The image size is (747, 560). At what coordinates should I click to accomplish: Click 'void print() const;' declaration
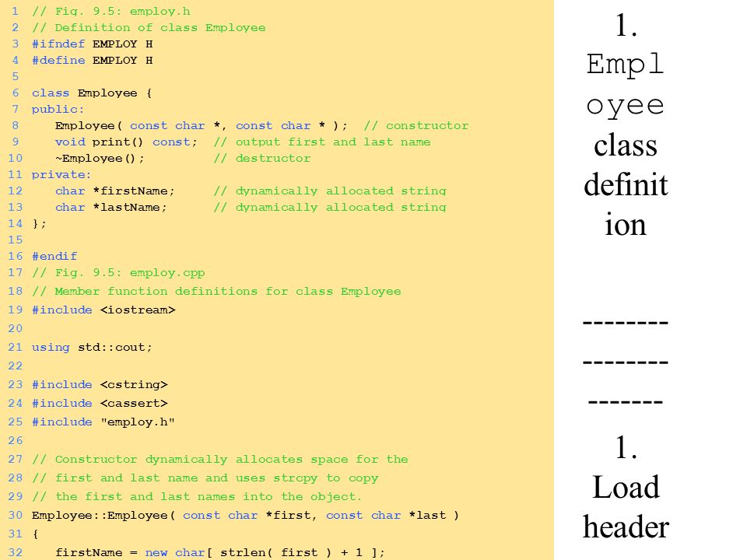click(x=126, y=142)
